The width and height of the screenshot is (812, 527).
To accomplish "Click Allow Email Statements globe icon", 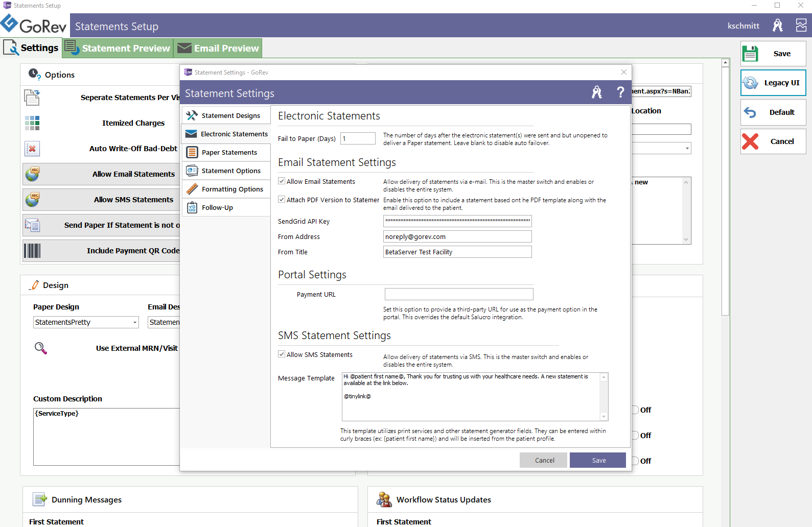I will (32, 174).
